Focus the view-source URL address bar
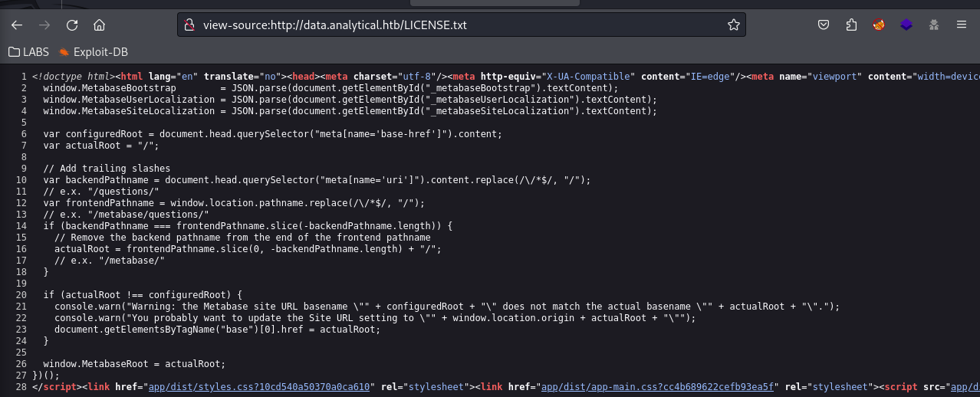 tap(460, 25)
